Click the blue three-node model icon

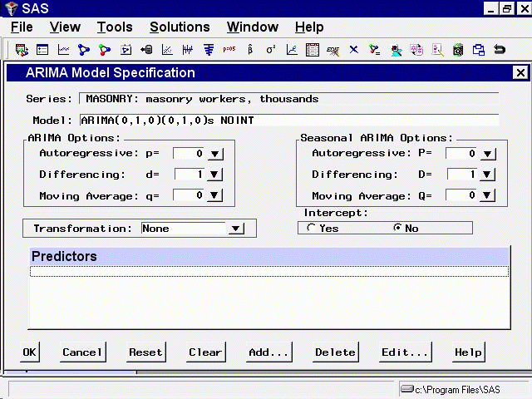(84, 50)
